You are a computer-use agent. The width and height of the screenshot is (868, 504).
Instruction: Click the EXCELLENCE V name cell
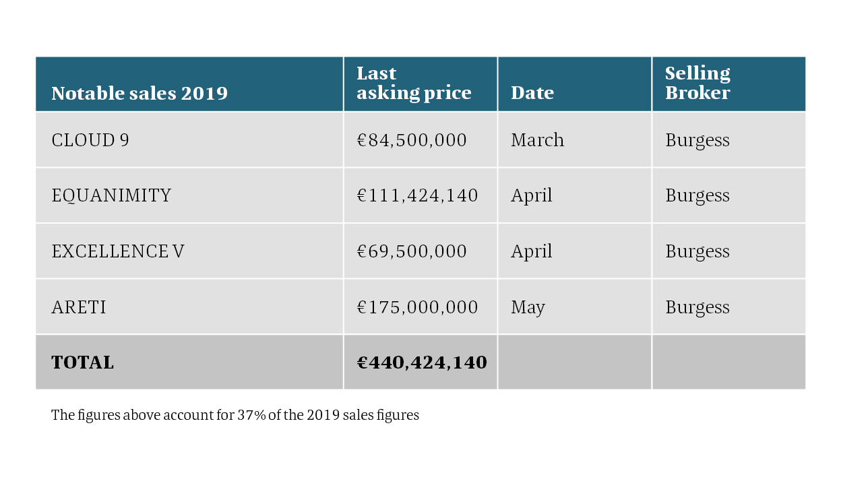[x=189, y=251]
